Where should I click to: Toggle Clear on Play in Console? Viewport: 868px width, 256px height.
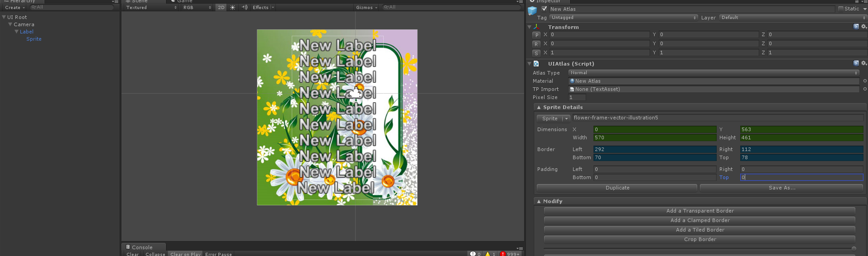coord(185,254)
